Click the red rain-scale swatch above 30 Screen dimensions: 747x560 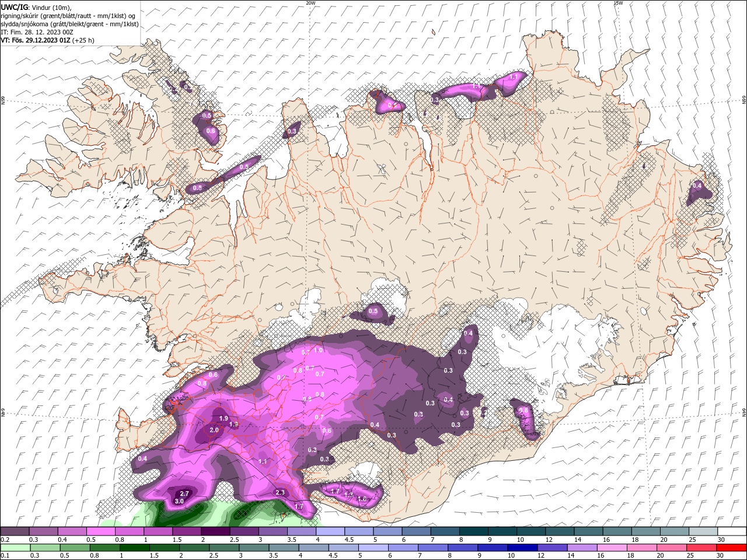coord(732,547)
